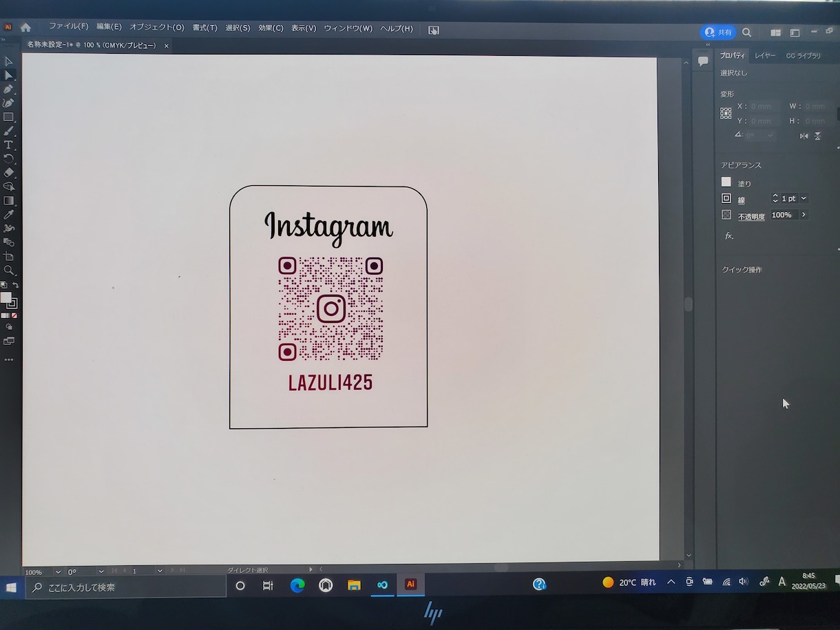Screen dimensions: 840x630
Task: Toggle the flip horizontal button
Action: point(804,136)
